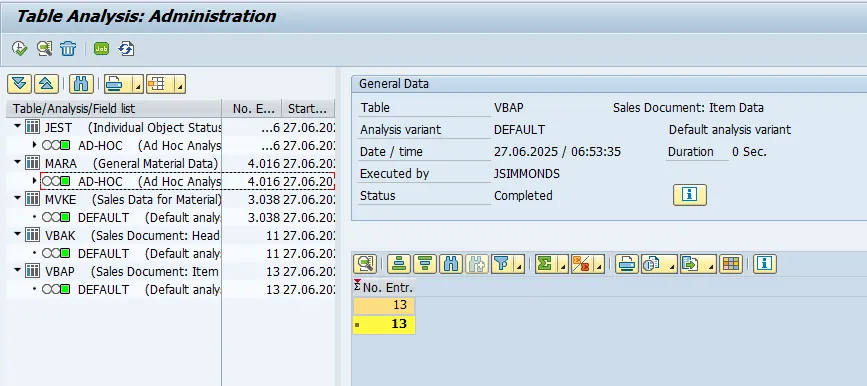Click the 11 entry count in VBAK row

click(x=272, y=236)
